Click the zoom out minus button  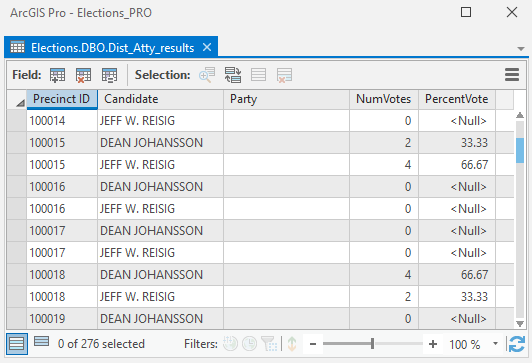(x=313, y=344)
